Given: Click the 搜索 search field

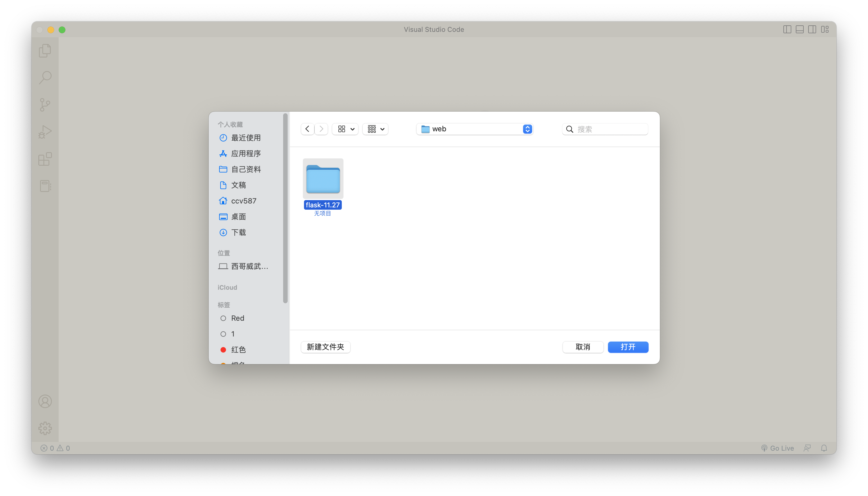Looking at the screenshot, I should tap(605, 129).
